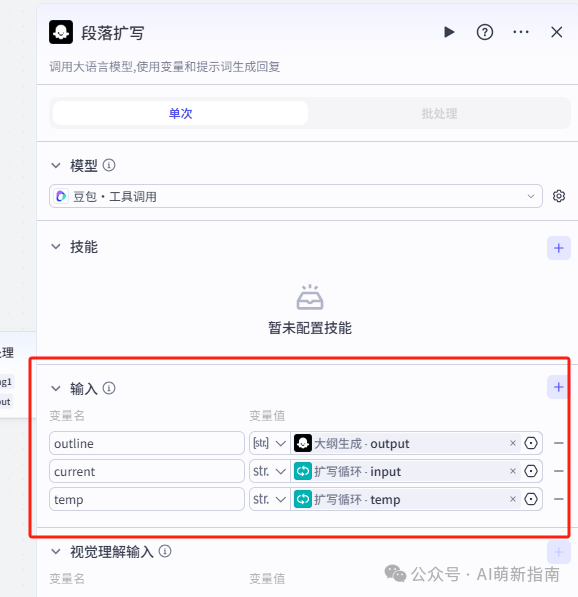Remove the temp variable row

(x=559, y=499)
